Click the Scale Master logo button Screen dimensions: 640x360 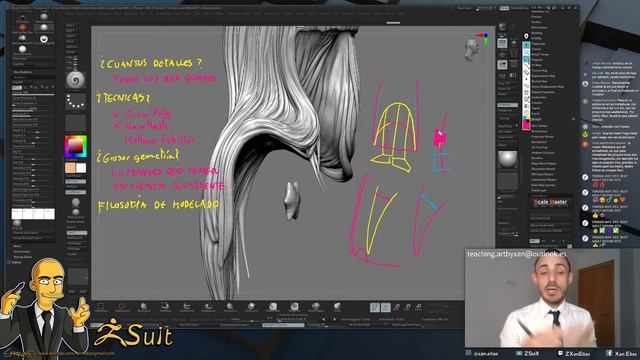click(x=551, y=202)
